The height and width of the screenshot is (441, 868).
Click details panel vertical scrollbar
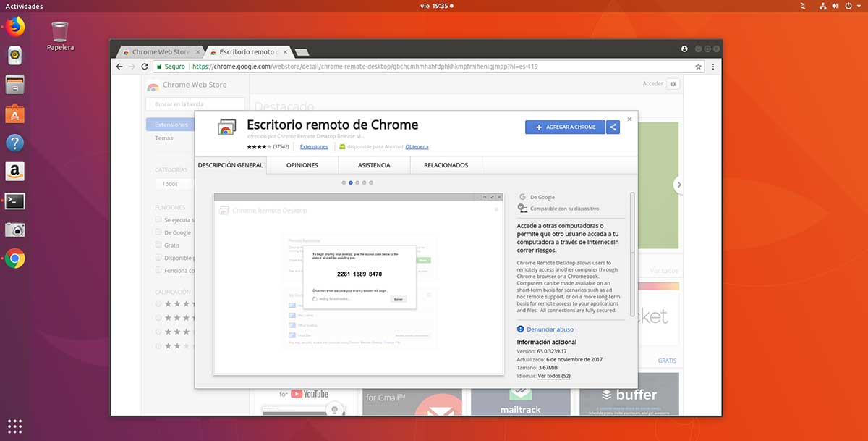tap(632, 253)
